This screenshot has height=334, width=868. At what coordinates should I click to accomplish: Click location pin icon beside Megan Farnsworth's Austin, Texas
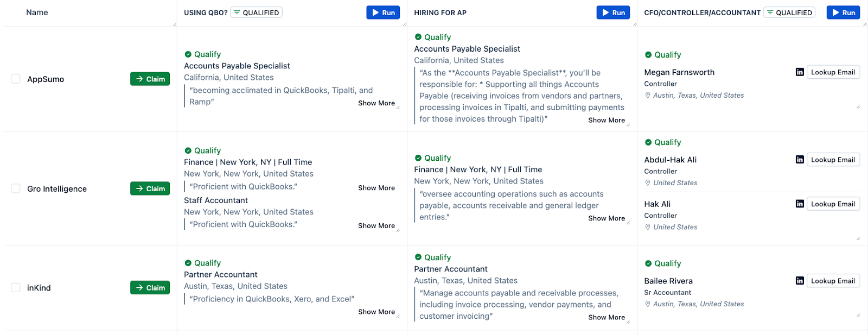(x=648, y=95)
